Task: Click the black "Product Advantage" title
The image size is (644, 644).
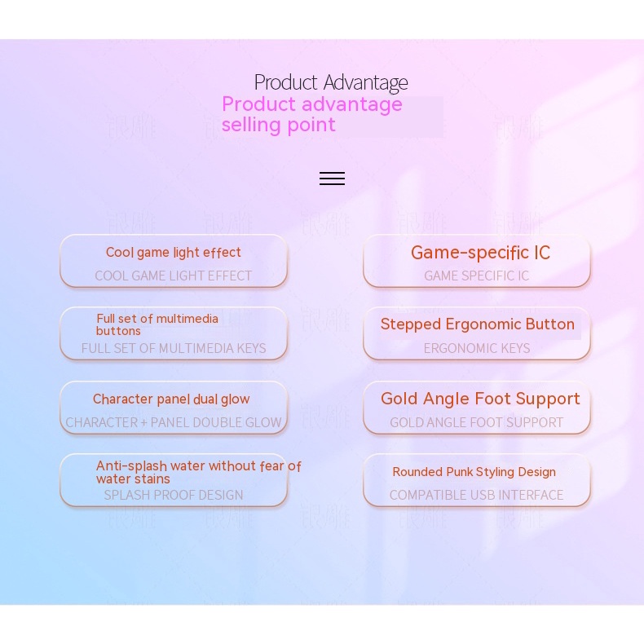Action: coord(330,82)
